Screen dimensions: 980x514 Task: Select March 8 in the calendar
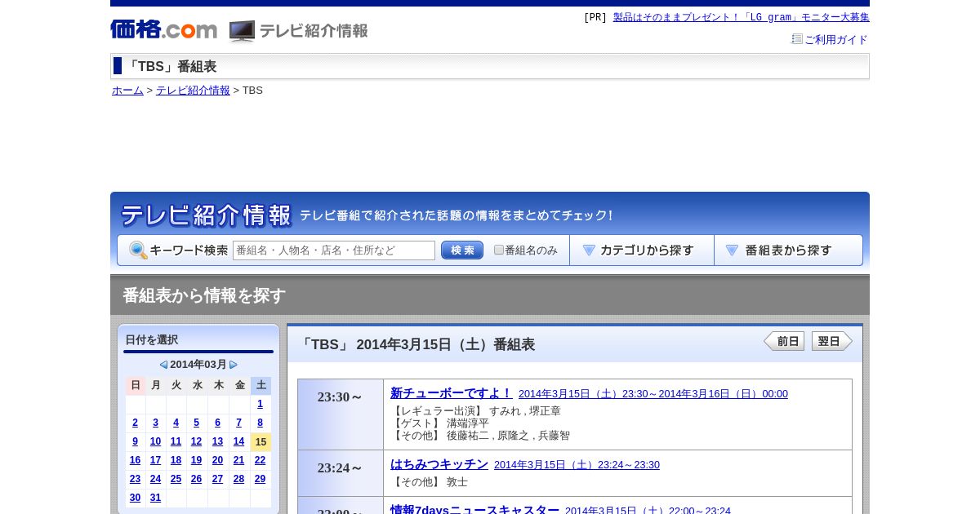[x=261, y=423]
